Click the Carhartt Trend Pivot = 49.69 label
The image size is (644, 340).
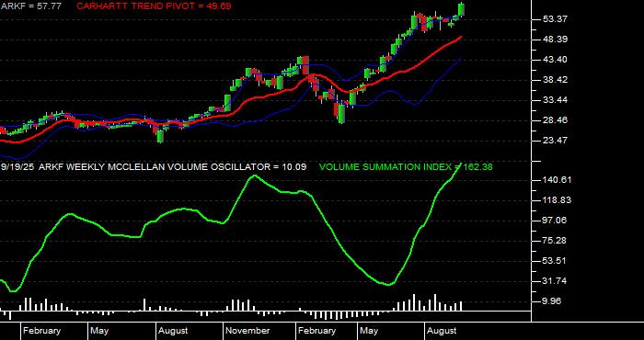point(154,6)
